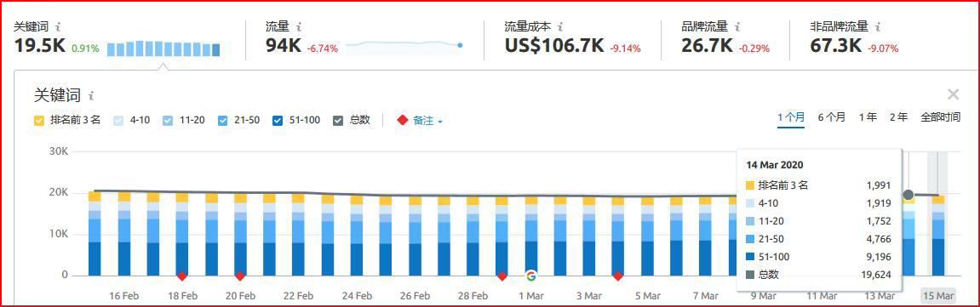Select the 6个月 time range
Screen dimensions: 980x307
pyautogui.click(x=832, y=117)
